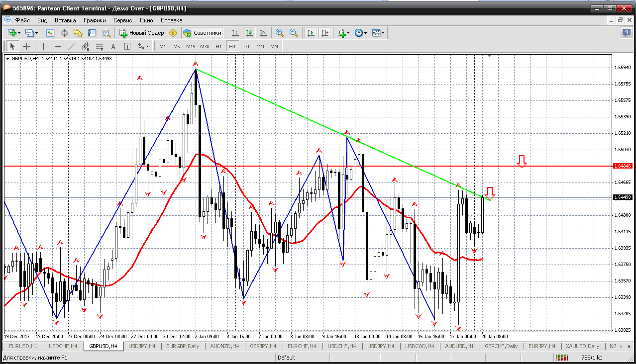
Task: Expand the arrows tool dropdown
Action: click(148, 46)
